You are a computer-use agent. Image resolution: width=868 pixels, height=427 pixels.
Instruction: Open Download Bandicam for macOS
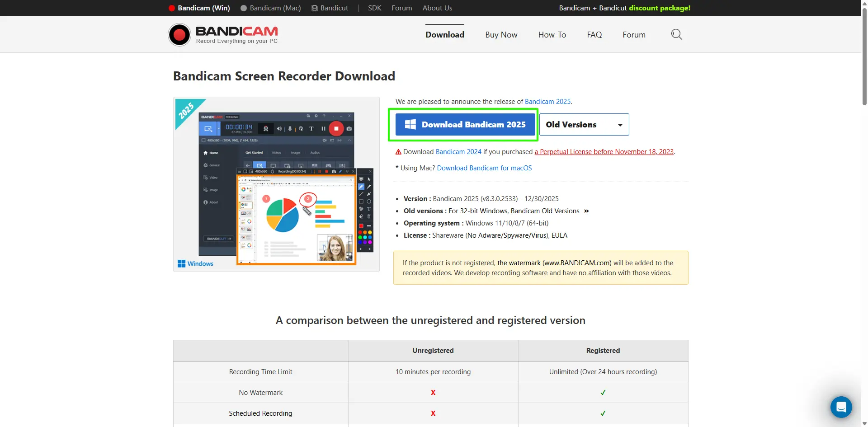pyautogui.click(x=485, y=168)
